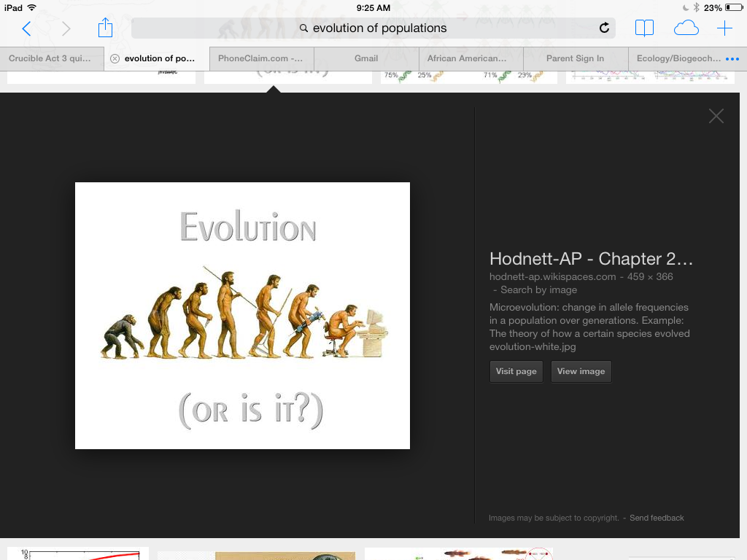Viewport: 747px width, 560px height.
Task: Switch to the Gmail tab
Action: (366, 58)
